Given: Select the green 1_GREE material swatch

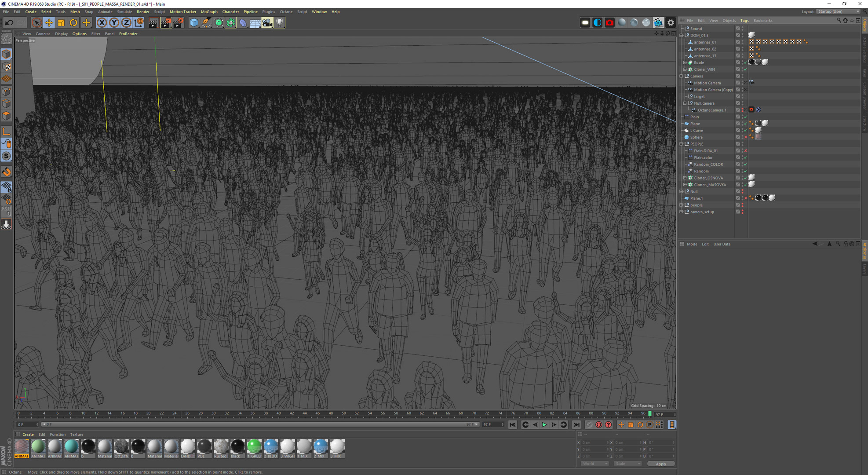Looking at the screenshot, I should (254, 446).
